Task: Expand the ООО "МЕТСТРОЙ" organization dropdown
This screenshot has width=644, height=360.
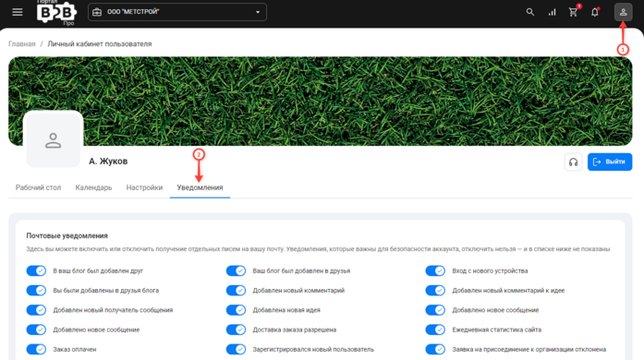Action: coord(177,12)
